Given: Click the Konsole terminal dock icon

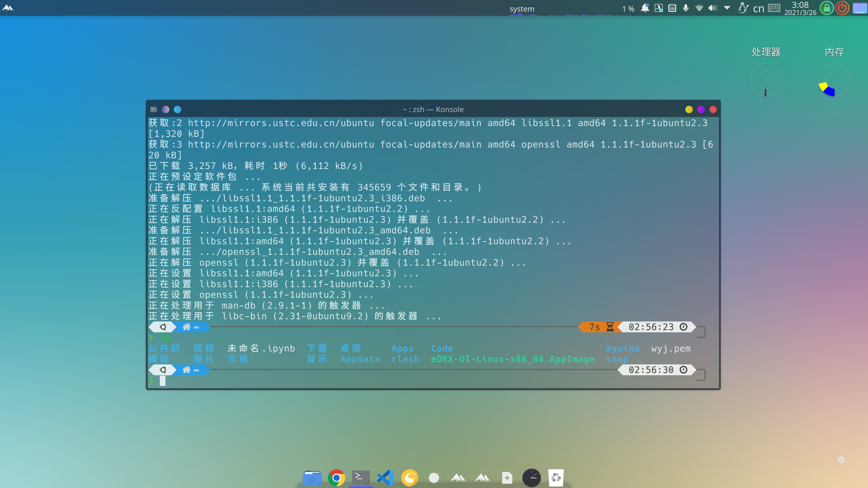Looking at the screenshot, I should pyautogui.click(x=361, y=478).
